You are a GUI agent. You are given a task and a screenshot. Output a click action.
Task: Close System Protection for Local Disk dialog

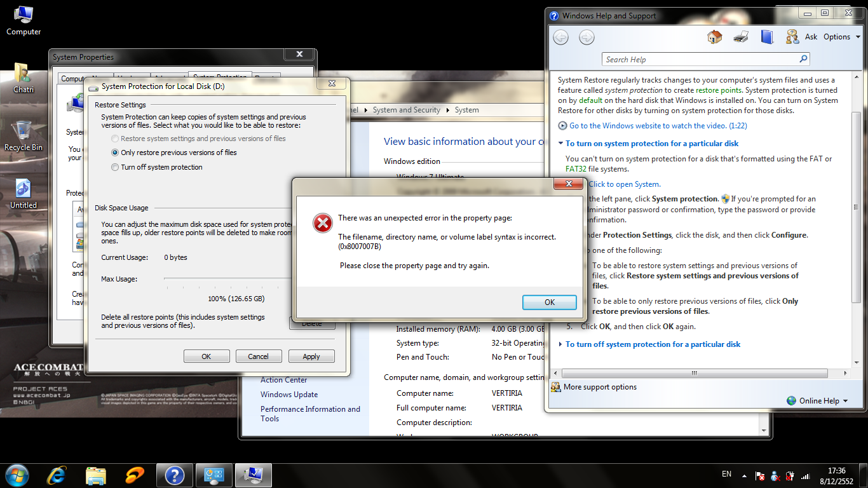[x=332, y=83]
